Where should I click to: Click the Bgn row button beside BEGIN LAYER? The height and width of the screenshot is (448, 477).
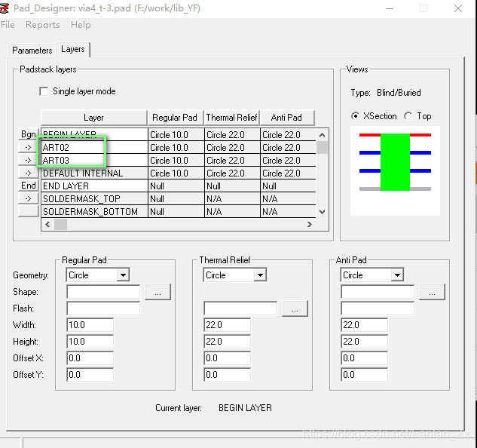(29, 134)
